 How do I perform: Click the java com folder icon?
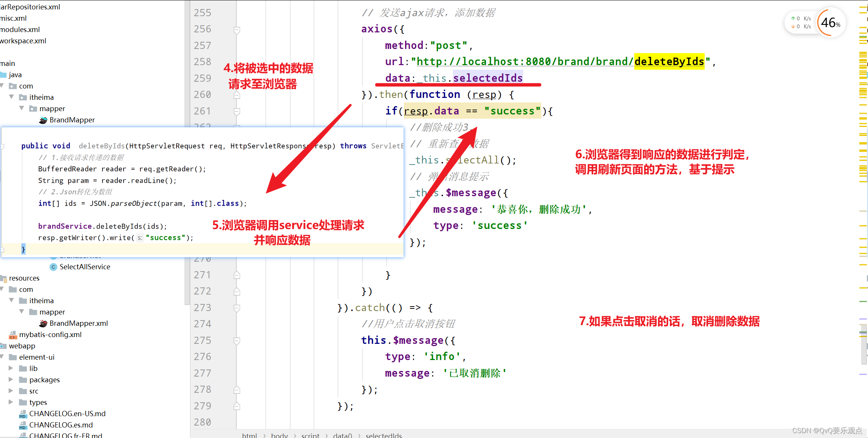(13, 86)
